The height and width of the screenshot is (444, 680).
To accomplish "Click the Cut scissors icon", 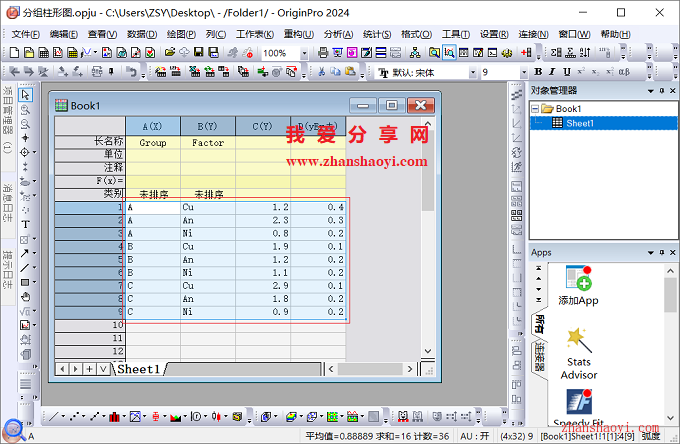I will 321,72.
